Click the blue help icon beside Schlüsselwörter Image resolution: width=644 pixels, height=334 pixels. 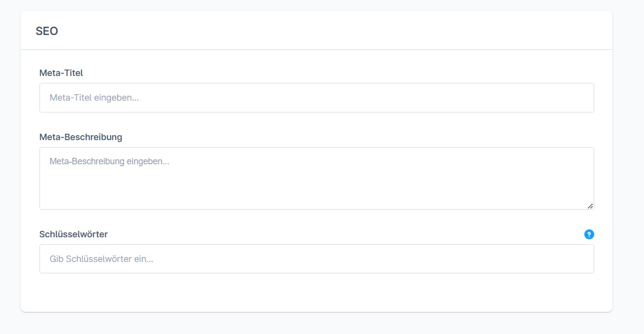pos(589,234)
